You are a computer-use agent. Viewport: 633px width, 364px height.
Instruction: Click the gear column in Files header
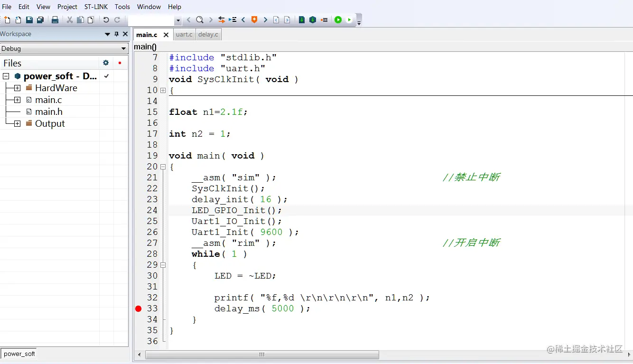click(106, 63)
